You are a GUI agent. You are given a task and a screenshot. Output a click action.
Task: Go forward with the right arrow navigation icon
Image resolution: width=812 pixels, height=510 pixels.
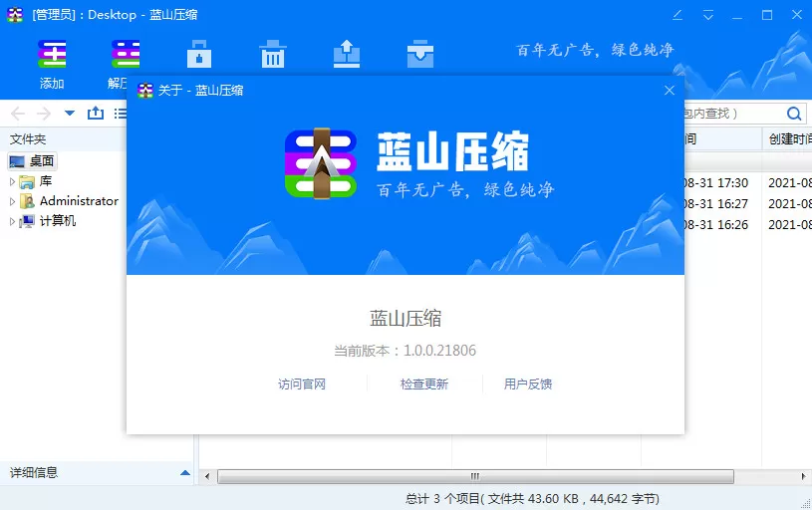coord(44,114)
